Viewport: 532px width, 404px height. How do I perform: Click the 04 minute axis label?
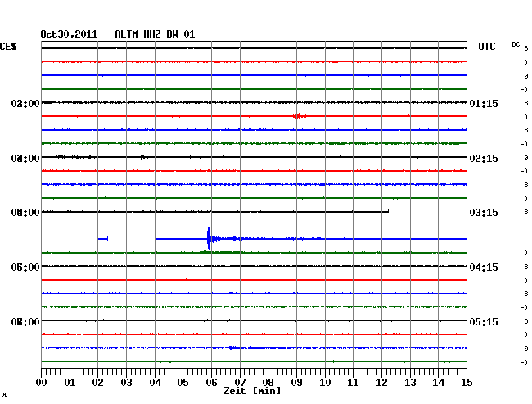pos(155,383)
